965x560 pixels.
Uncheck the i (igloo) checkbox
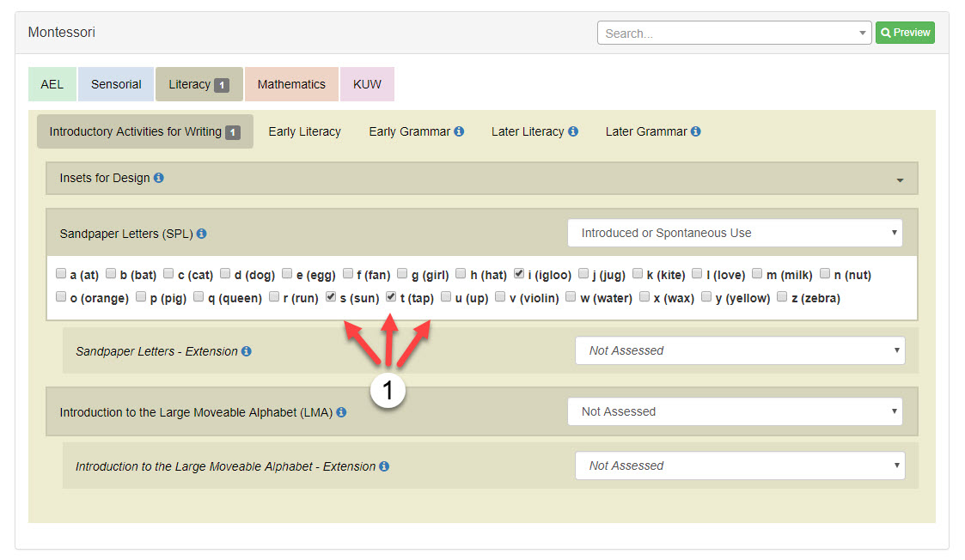point(519,273)
